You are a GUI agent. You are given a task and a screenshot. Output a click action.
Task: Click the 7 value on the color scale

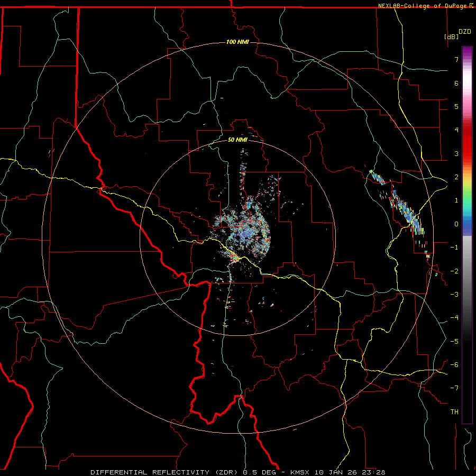tap(456, 59)
